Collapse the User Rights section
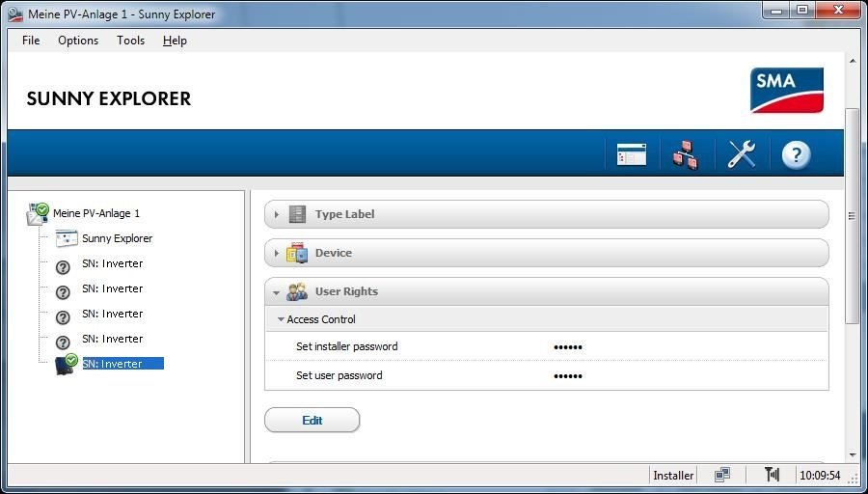The image size is (868, 494). point(277,291)
